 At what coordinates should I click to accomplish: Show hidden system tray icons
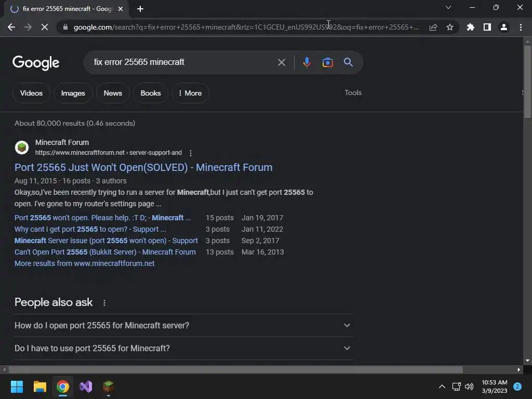pyautogui.click(x=442, y=387)
